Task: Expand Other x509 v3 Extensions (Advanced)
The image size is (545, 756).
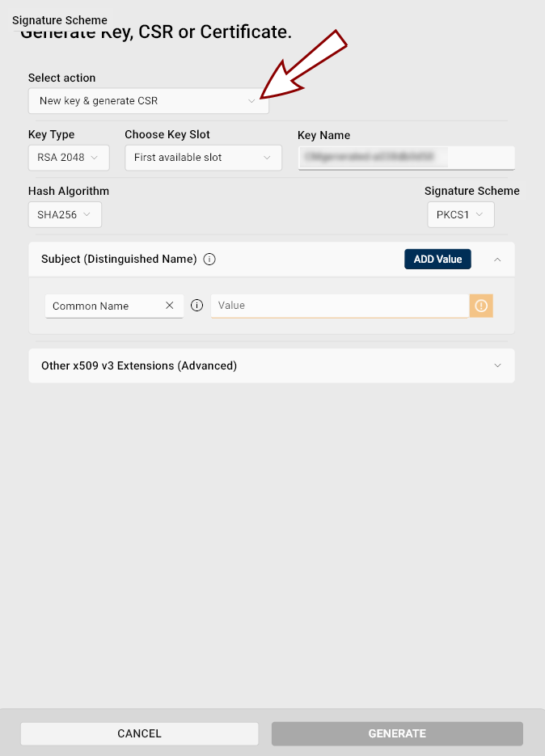Action: [497, 365]
